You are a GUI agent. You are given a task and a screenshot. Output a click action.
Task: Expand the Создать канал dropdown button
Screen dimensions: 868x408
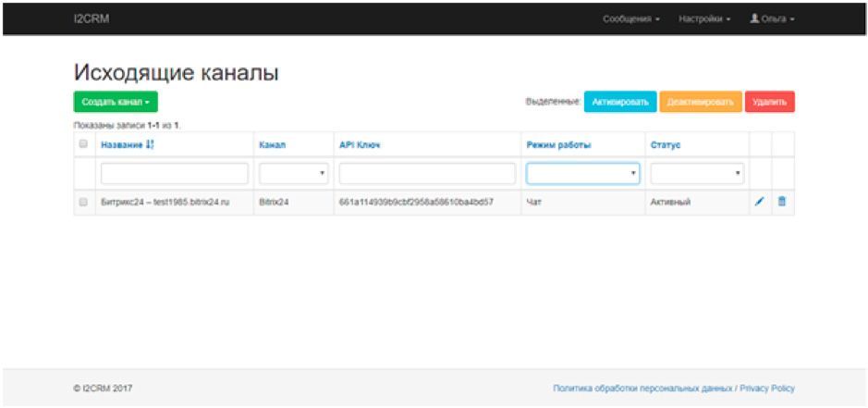pos(116,102)
